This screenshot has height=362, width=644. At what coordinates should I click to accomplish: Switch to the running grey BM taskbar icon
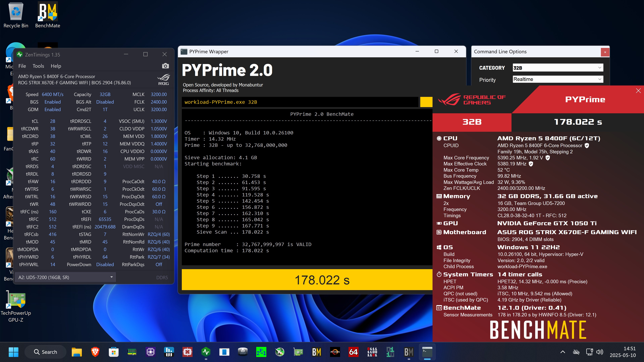[x=409, y=352]
